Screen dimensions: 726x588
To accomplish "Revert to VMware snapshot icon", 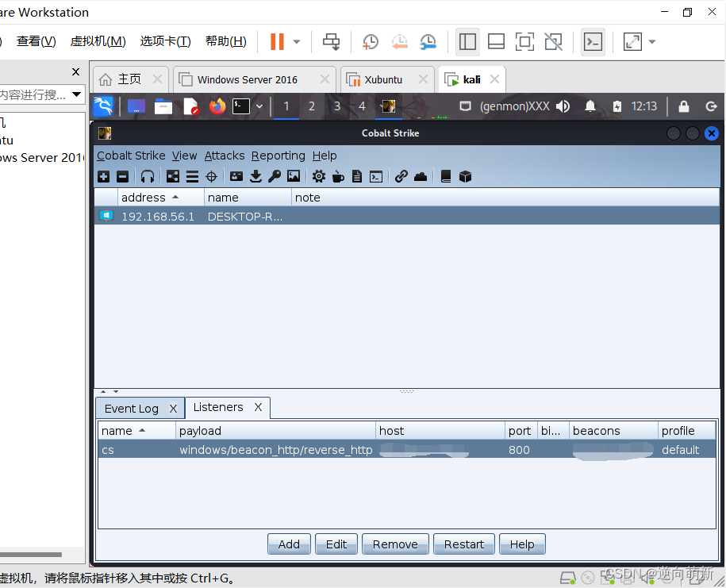I will tap(399, 42).
